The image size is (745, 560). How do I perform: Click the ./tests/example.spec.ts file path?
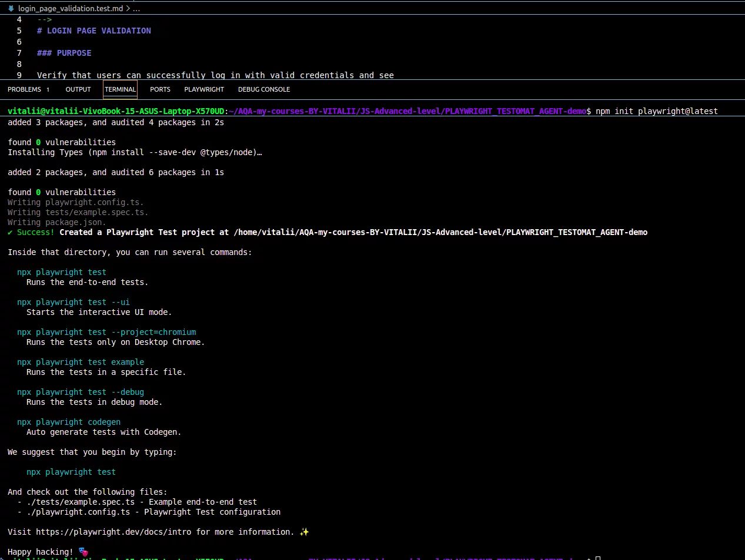[81, 502]
